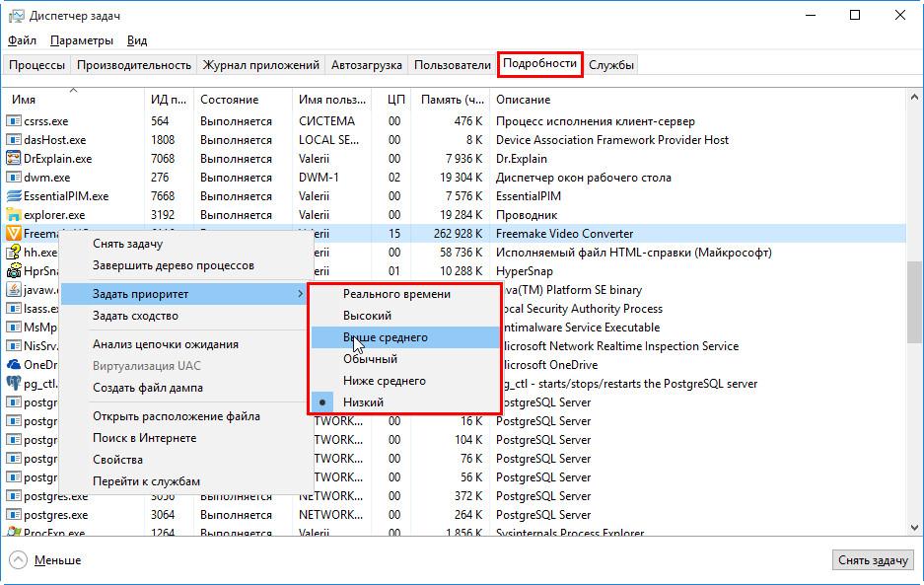Click the dasHost.exe process icon
The width and height of the screenshot is (924, 585).
click(14, 140)
